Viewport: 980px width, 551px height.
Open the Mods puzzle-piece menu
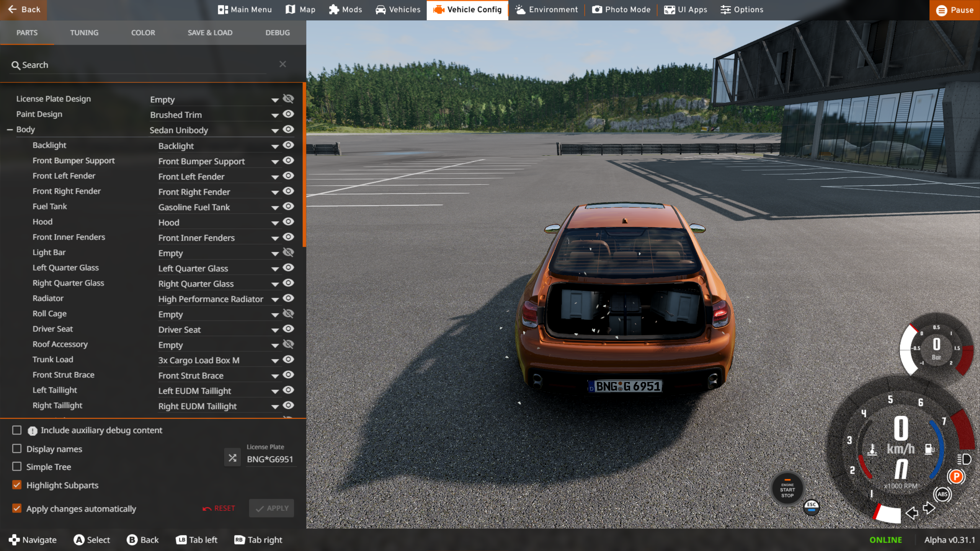pos(345,10)
